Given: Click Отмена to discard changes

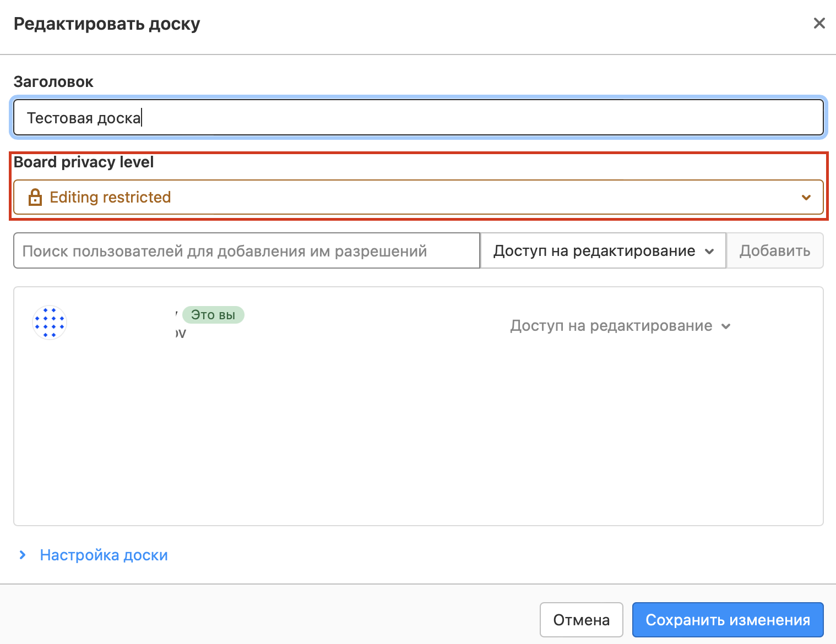Looking at the screenshot, I should pyautogui.click(x=581, y=620).
